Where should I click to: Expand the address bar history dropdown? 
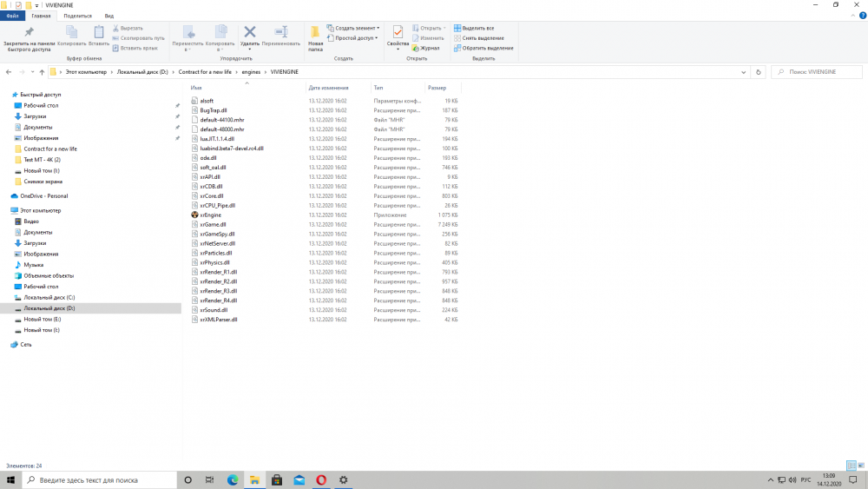[x=745, y=72]
